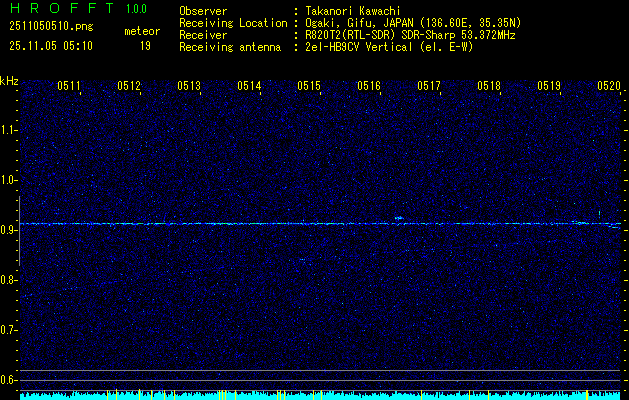Click the 0515 time axis label
This screenshot has height=400, width=629.
pos(309,85)
